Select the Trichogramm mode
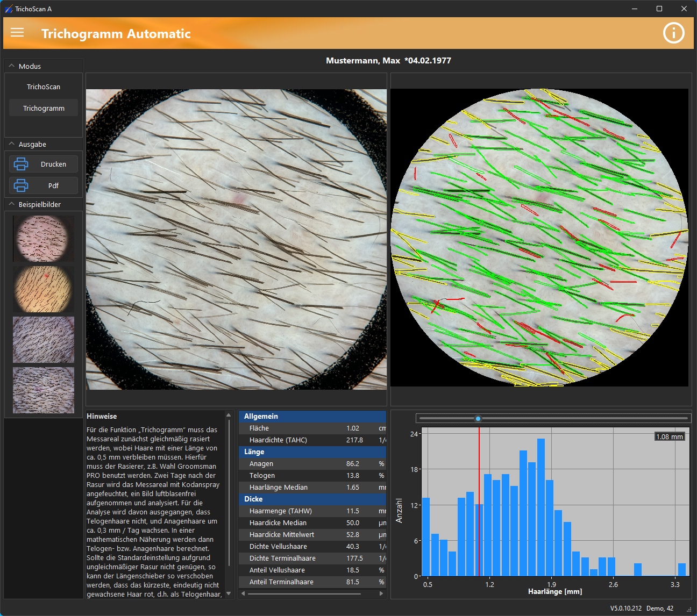The width and height of the screenshot is (697, 616). coord(43,108)
